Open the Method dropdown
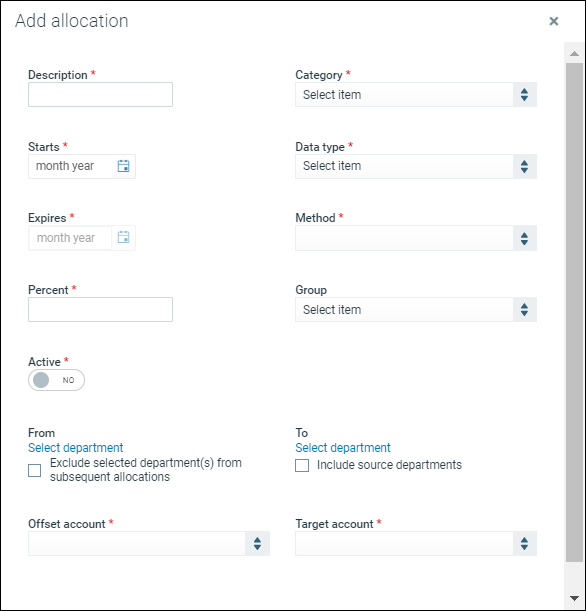Viewport: 586px width, 611px height. pos(416,238)
